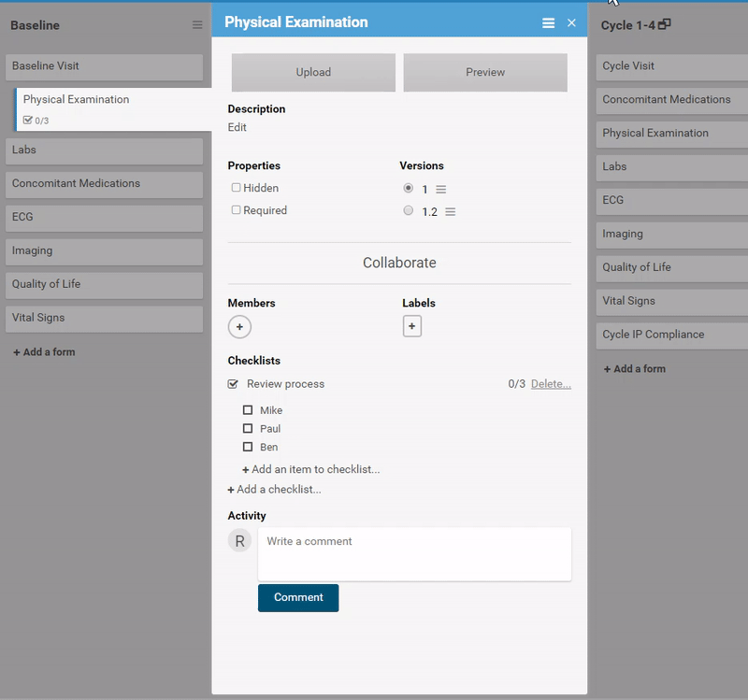The image size is (748, 700).
Task: Click the Upload button
Action: [313, 72]
